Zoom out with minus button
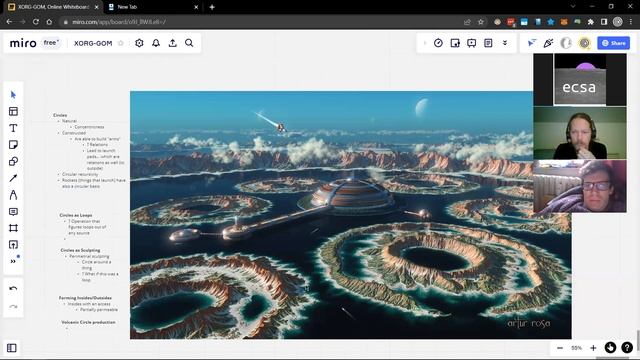The image size is (640, 360). click(560, 348)
